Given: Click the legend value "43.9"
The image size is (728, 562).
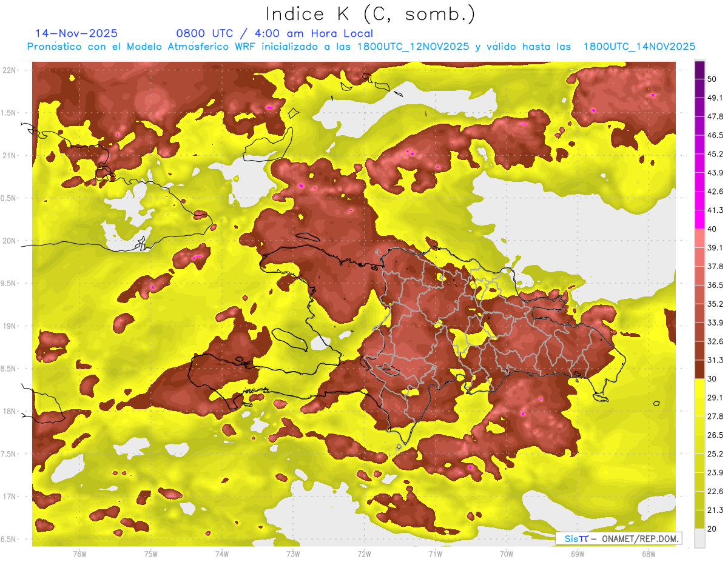Looking at the screenshot, I should (715, 173).
